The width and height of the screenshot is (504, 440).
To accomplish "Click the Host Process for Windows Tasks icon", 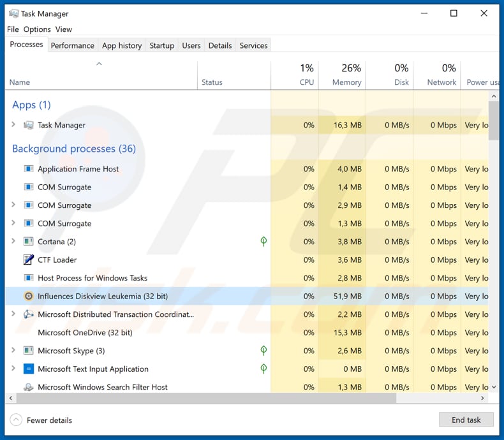I will point(29,277).
